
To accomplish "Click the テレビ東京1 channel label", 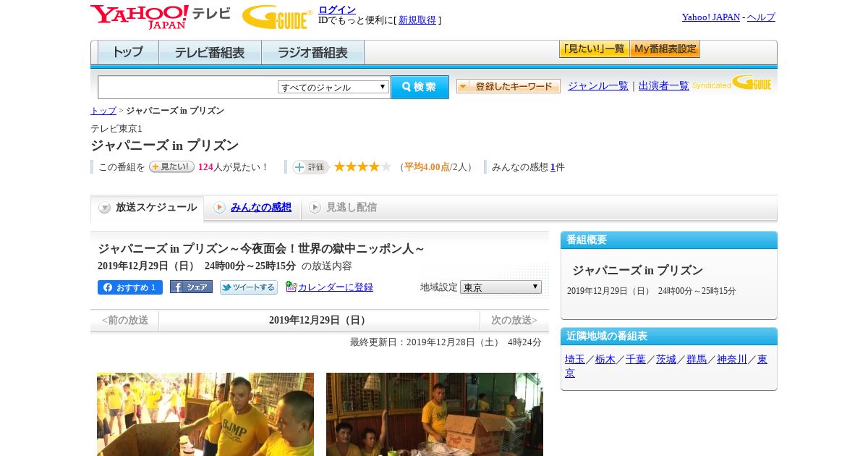I will tap(116, 129).
